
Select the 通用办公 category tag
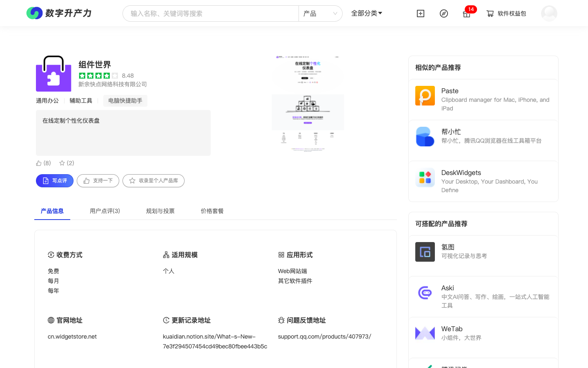(47, 101)
